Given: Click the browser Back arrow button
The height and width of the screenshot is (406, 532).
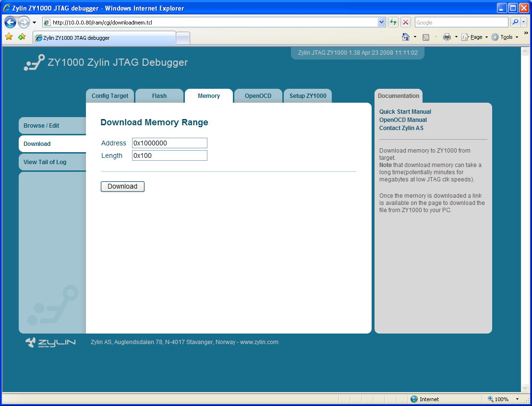Looking at the screenshot, I should [10, 23].
